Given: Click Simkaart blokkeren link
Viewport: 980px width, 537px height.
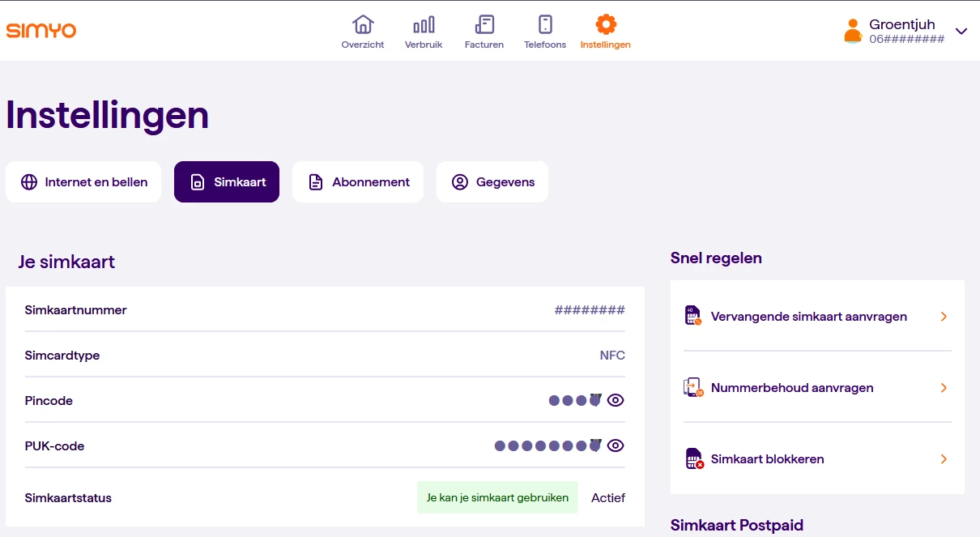Looking at the screenshot, I should pyautogui.click(x=768, y=459).
